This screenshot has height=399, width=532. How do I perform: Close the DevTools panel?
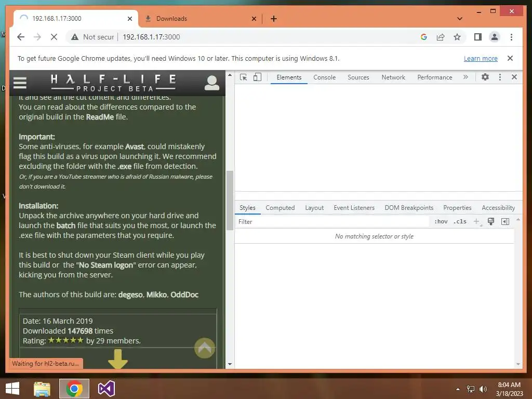coord(514,77)
